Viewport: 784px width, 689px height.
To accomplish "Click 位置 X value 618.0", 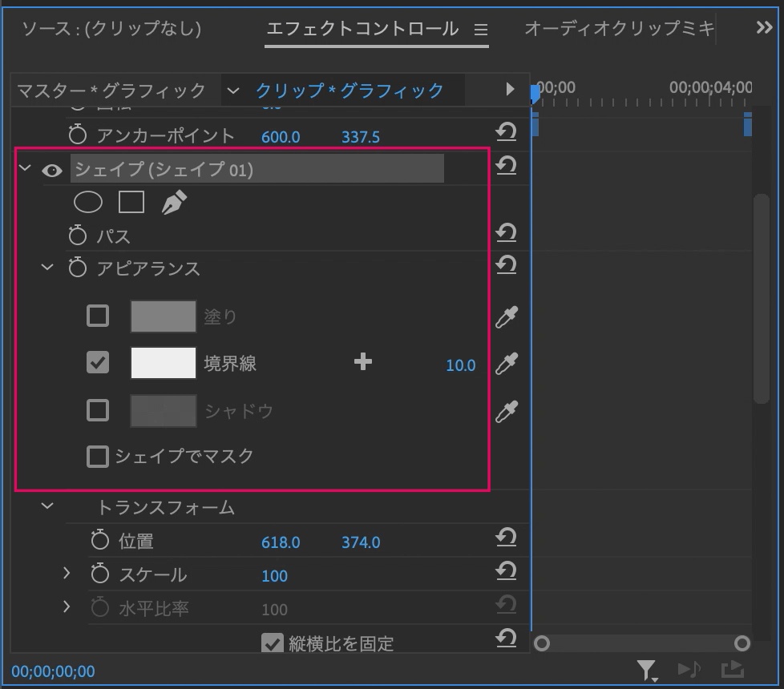I will coord(281,542).
